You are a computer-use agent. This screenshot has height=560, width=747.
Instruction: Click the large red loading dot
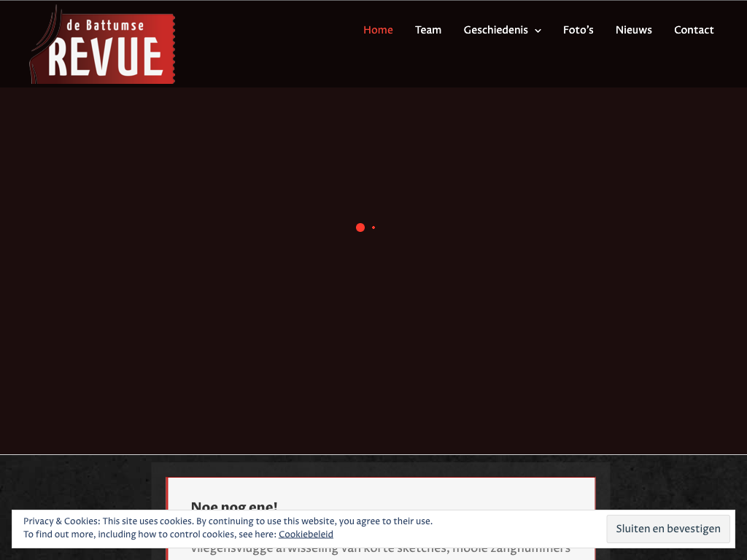[x=360, y=227]
